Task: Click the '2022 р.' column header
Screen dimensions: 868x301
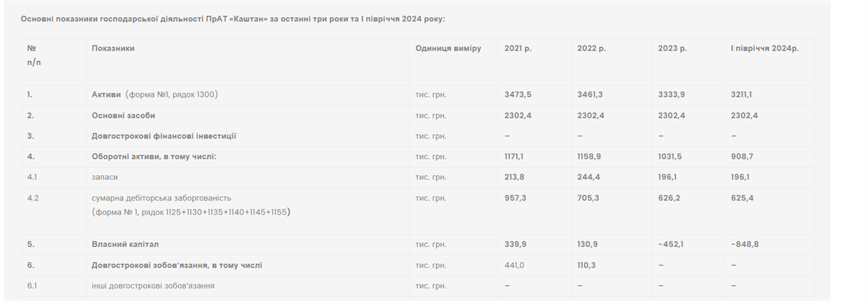Action: [592, 48]
